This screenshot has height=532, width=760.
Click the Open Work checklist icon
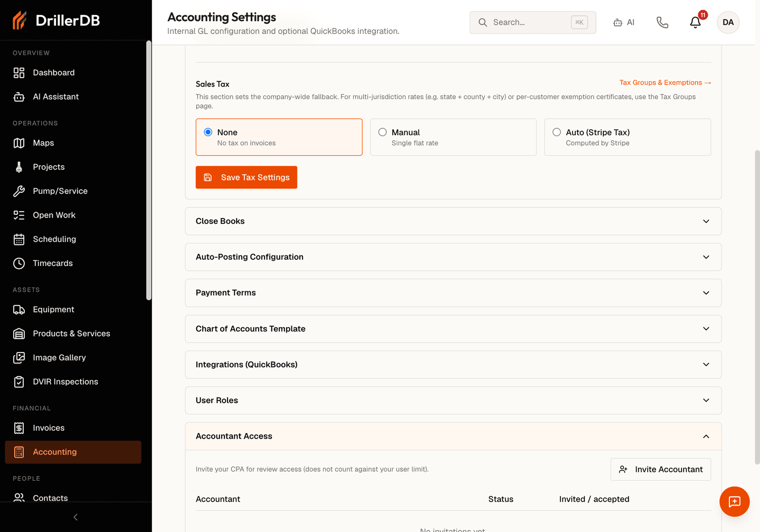pyautogui.click(x=19, y=215)
